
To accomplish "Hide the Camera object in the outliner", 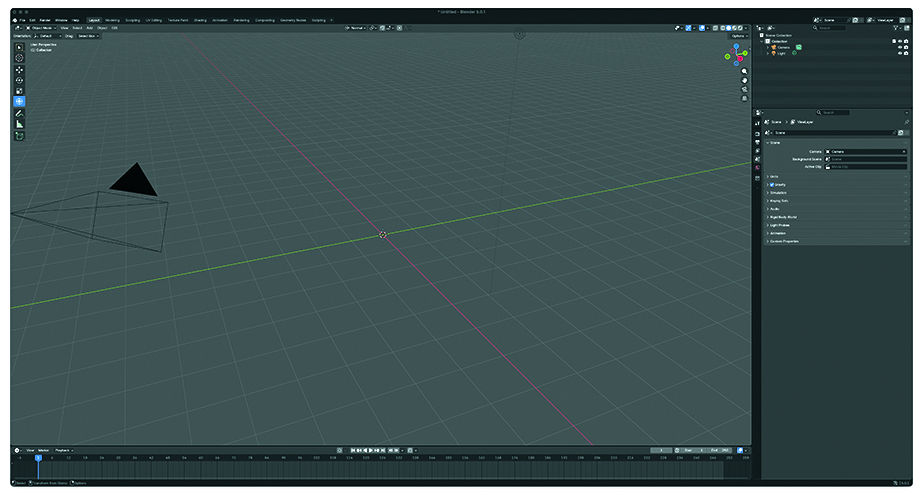I will [x=900, y=47].
